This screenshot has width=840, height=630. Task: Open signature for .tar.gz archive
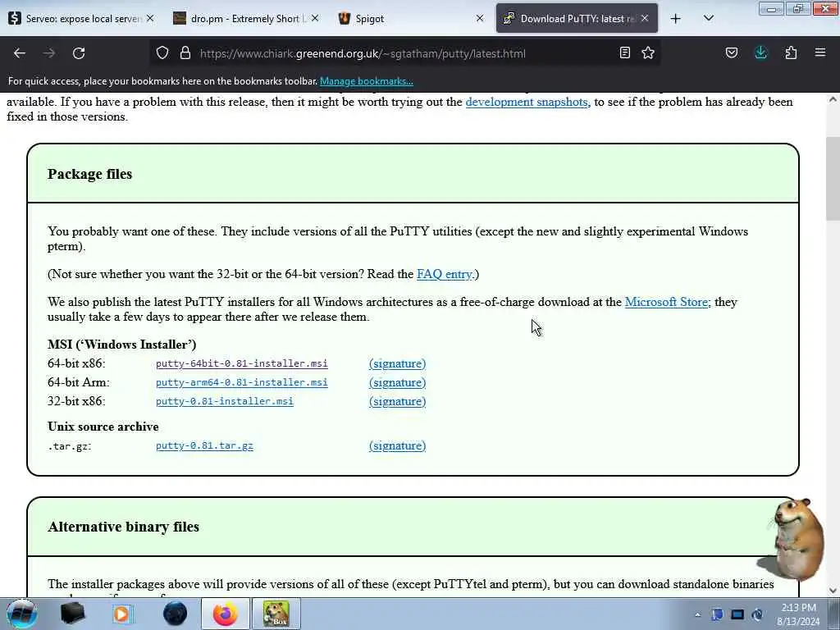click(x=398, y=445)
